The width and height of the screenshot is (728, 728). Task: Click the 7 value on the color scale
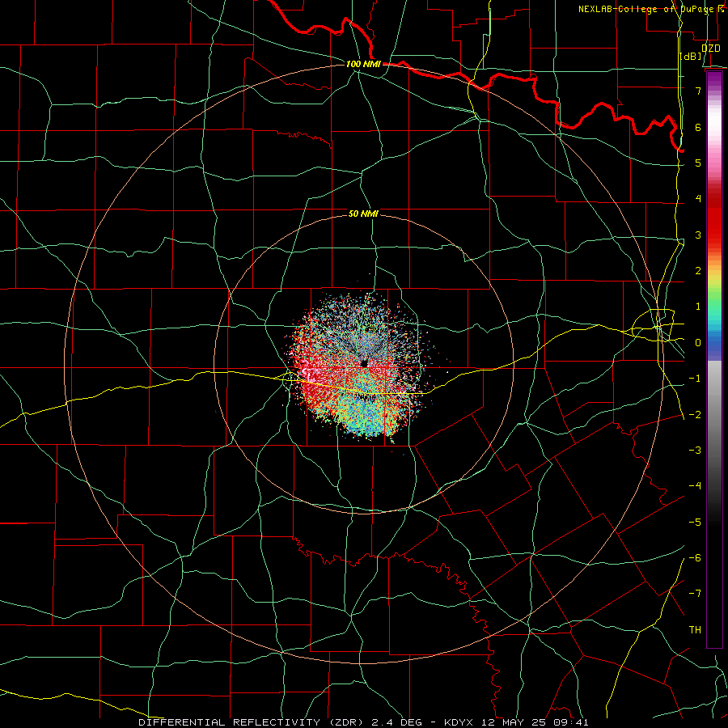click(698, 91)
